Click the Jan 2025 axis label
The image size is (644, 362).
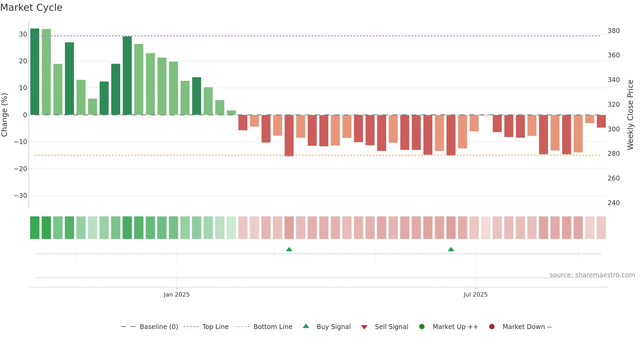(x=177, y=295)
